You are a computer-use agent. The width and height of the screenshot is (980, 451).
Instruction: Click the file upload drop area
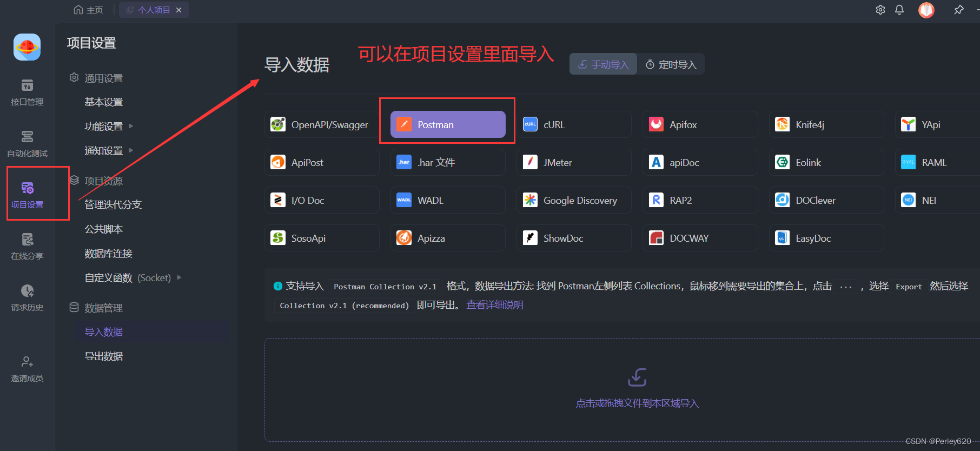click(622, 390)
